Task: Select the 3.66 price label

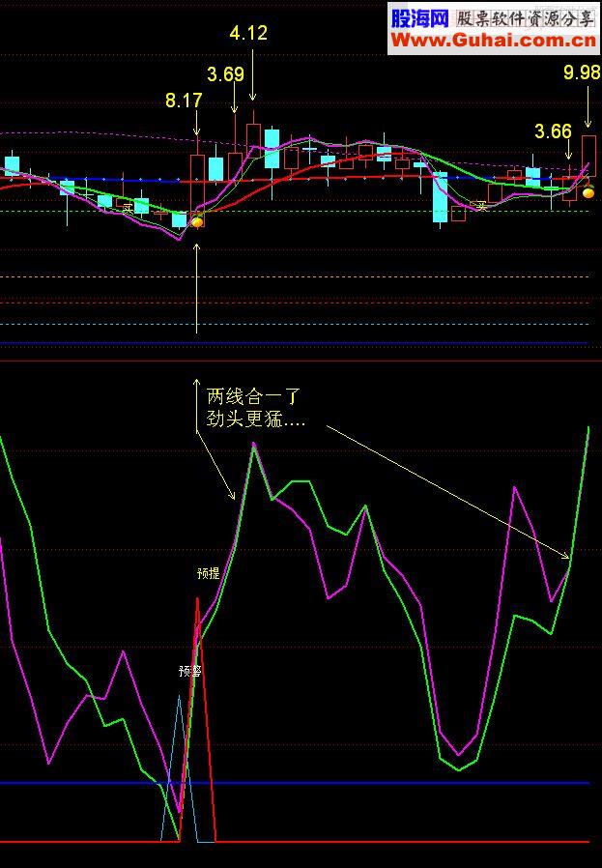Action: tap(553, 131)
